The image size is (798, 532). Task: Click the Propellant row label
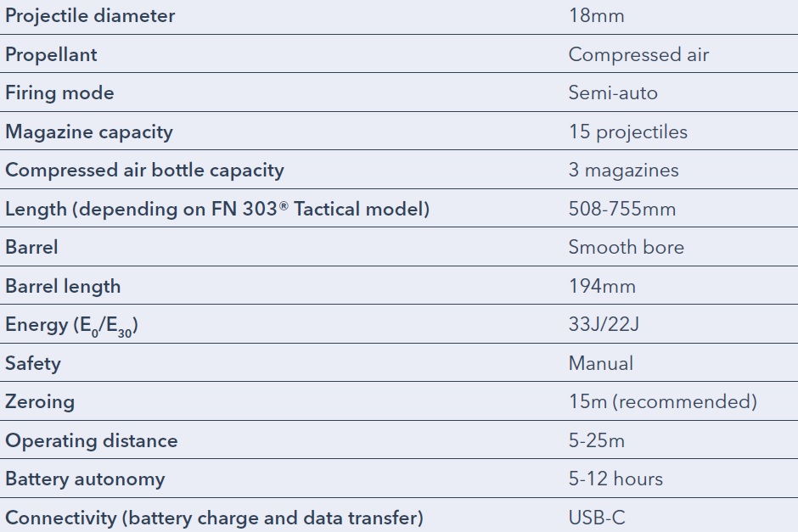(x=51, y=55)
